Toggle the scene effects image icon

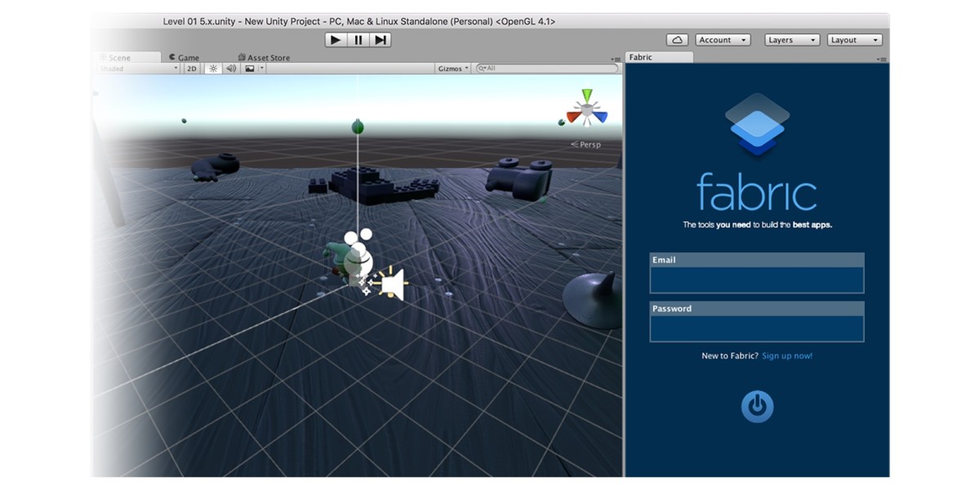pyautogui.click(x=250, y=69)
